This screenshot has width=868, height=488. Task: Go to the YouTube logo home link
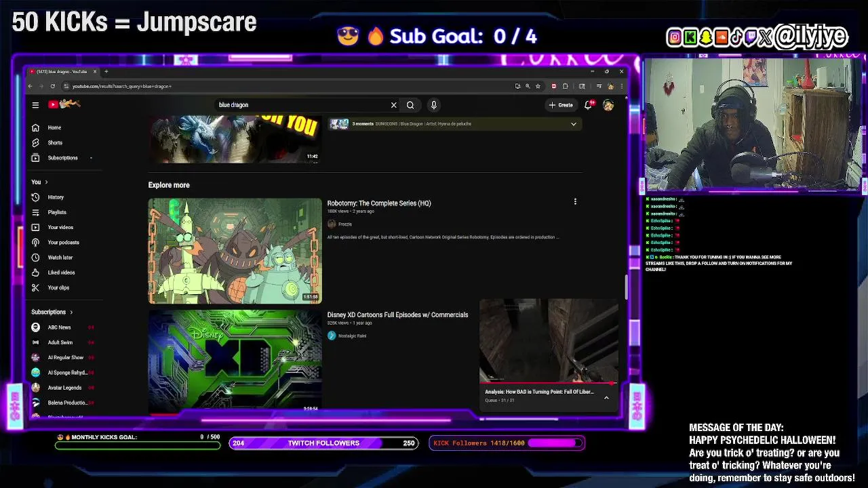[64, 104]
